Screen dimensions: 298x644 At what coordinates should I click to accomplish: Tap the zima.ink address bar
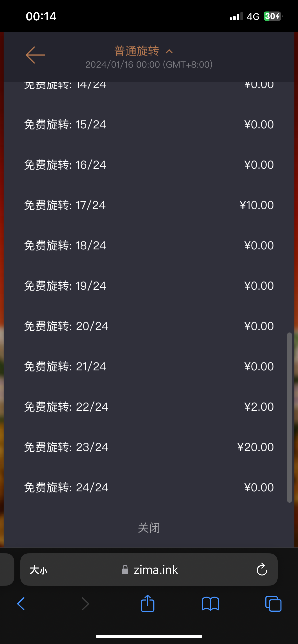pyautogui.click(x=155, y=570)
